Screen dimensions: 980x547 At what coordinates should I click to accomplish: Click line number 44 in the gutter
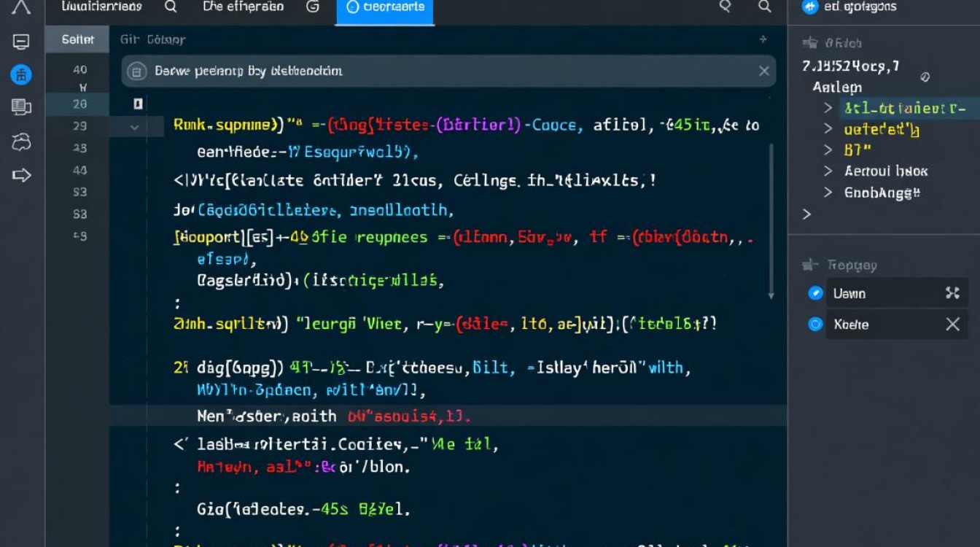[78, 170]
